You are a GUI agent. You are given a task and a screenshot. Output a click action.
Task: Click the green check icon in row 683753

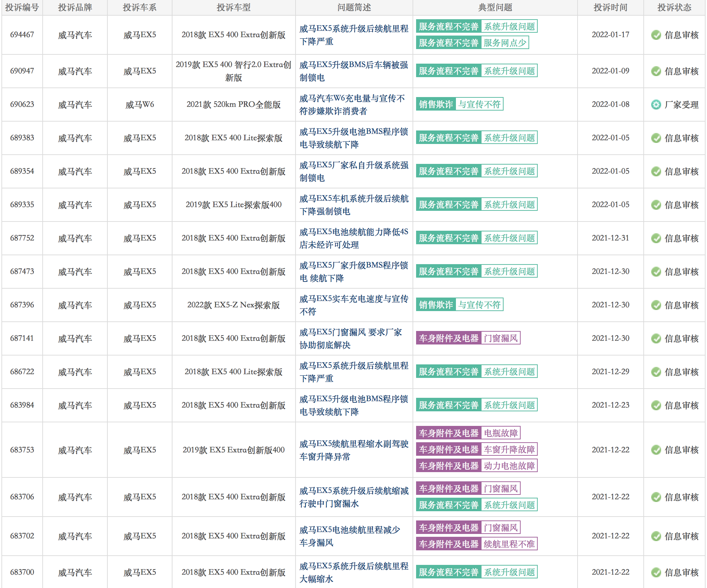tap(656, 450)
